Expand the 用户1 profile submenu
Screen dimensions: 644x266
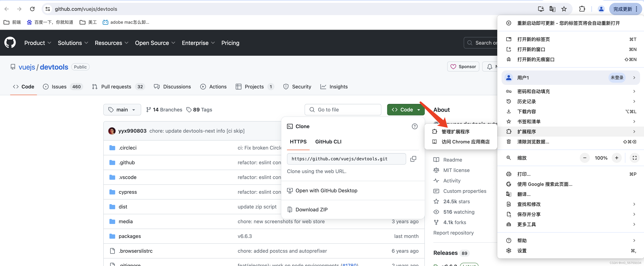click(x=570, y=78)
